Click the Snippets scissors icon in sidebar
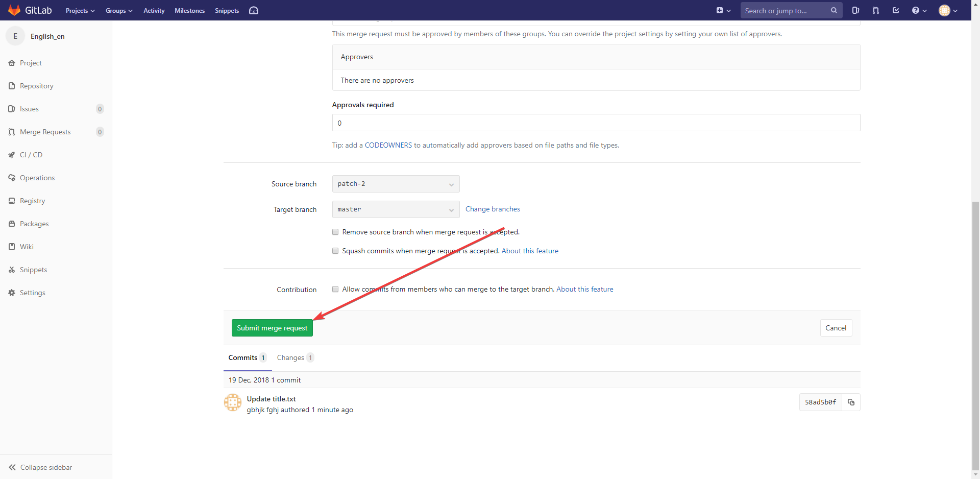980x479 pixels. click(x=12, y=270)
